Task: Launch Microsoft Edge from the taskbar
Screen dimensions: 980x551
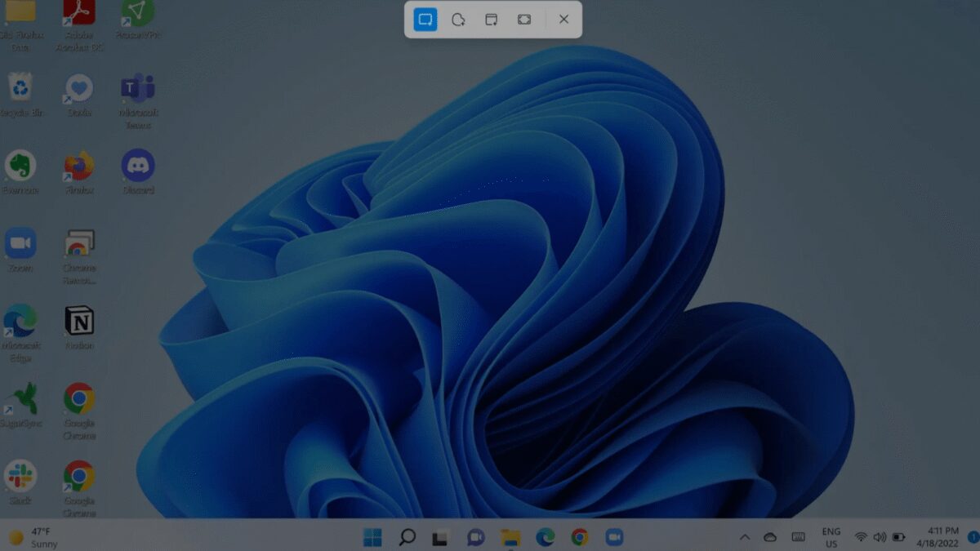Action: [544, 537]
